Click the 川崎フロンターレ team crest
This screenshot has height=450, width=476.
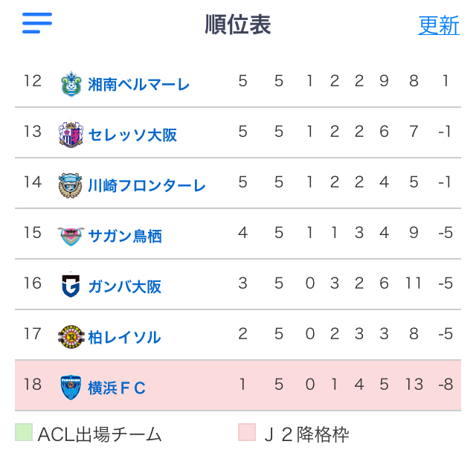71,185
